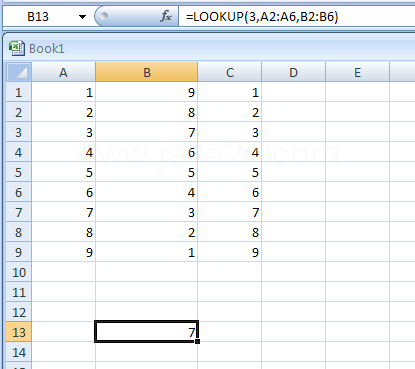The height and width of the screenshot is (369, 415).
Task: Click selected cell B13 showing result 7
Action: click(x=147, y=332)
